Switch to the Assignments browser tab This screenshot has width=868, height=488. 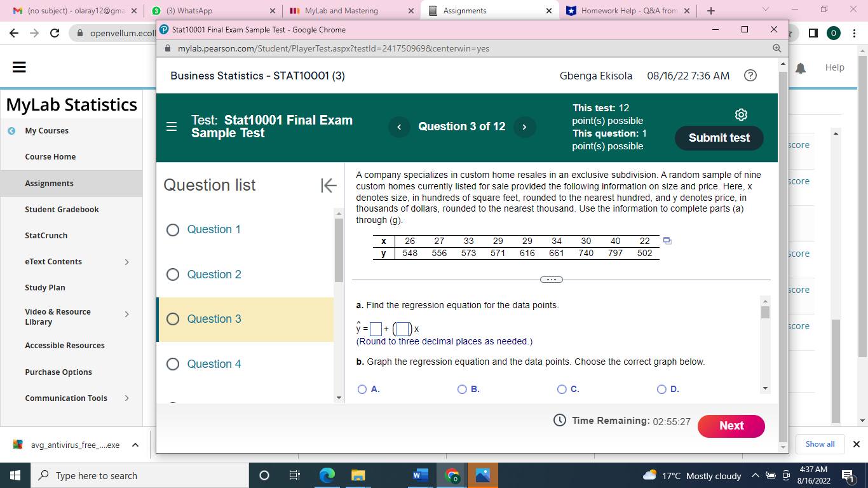(x=490, y=11)
